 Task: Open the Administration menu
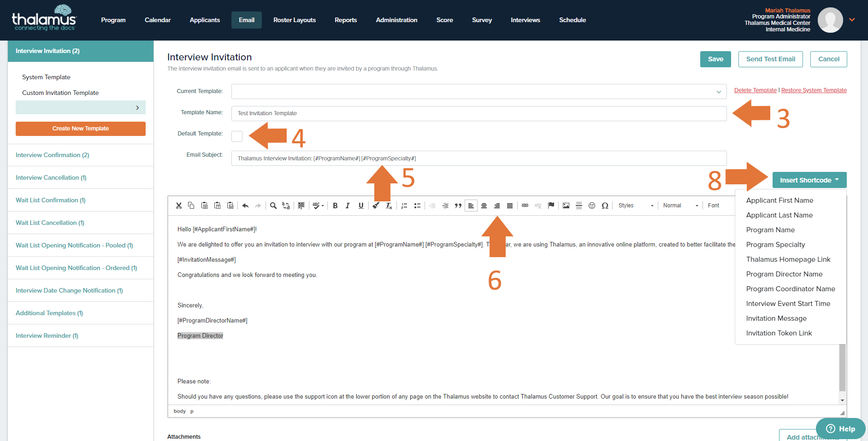coord(396,20)
